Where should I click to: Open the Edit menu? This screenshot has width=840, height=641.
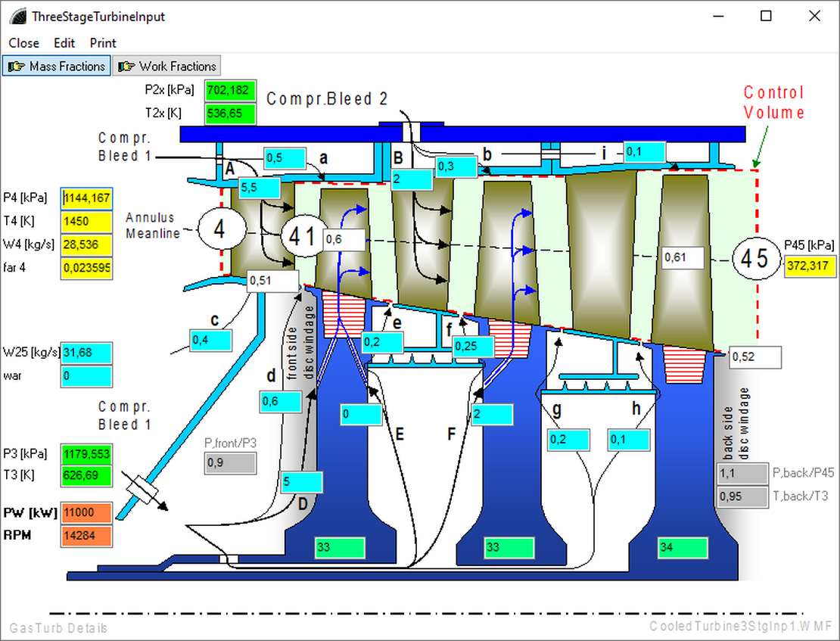click(x=64, y=43)
